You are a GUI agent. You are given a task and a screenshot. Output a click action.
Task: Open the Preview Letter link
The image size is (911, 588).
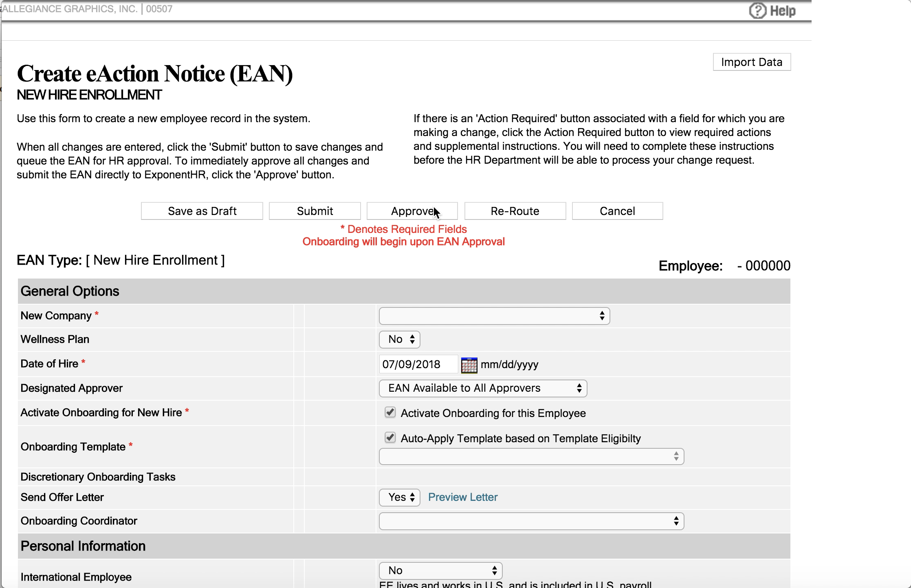tap(463, 497)
